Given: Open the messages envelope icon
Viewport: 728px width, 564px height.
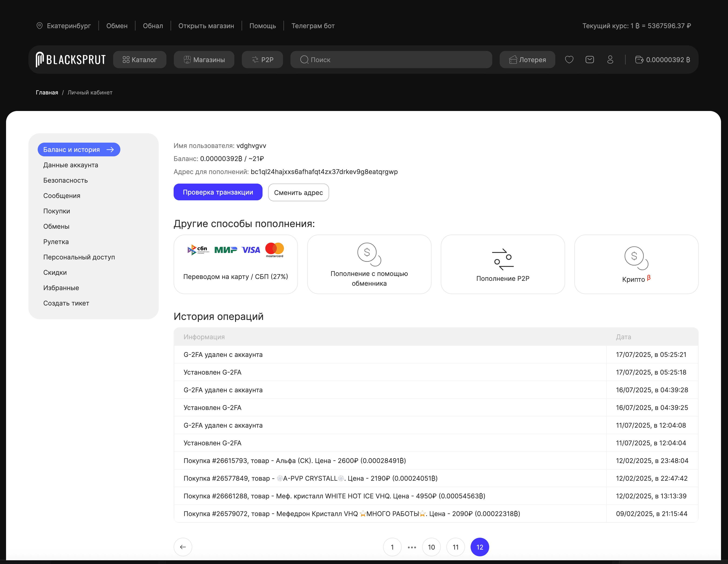Looking at the screenshot, I should coord(589,60).
